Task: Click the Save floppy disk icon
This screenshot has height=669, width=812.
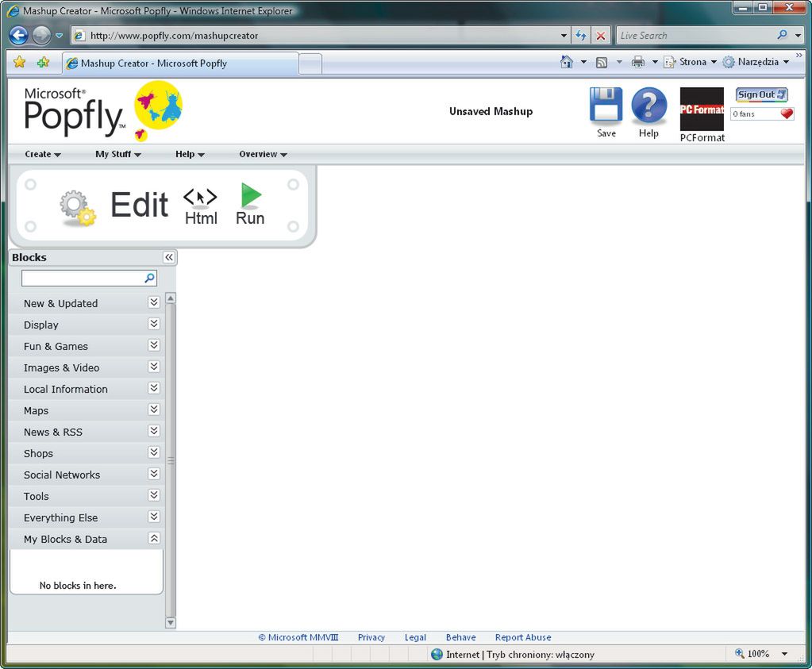Action: pos(606,105)
